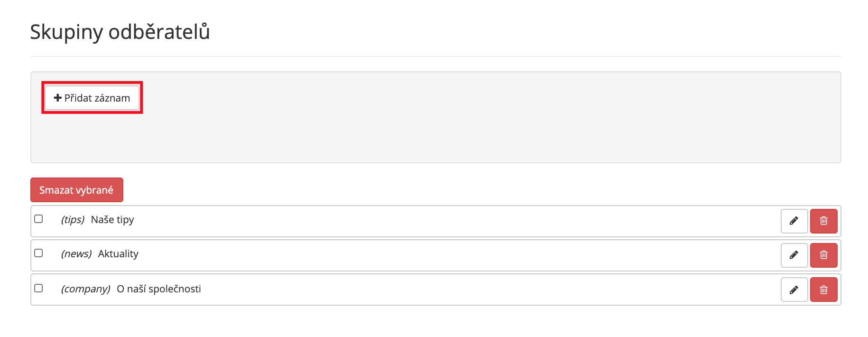
Task: Delete the Naše tipy group via trash icon
Action: point(823,221)
